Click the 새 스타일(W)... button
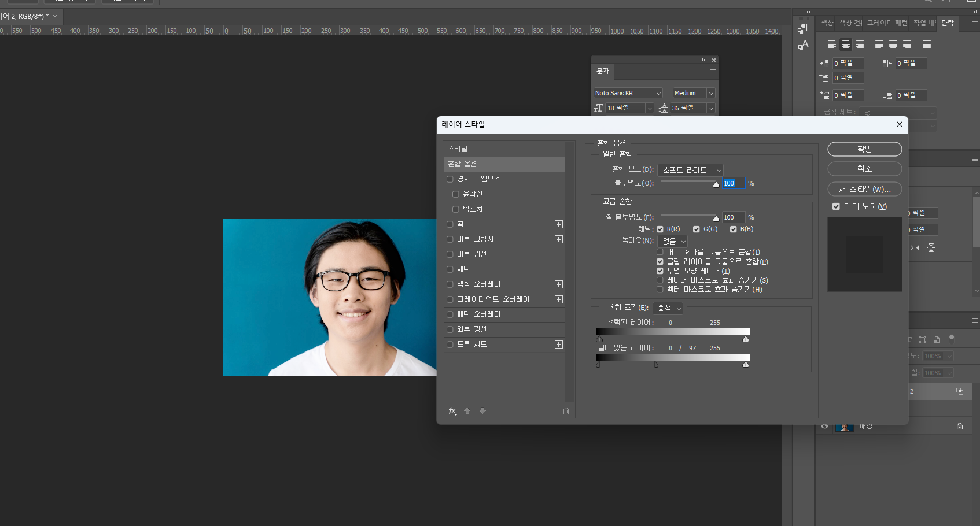Screen dimensions: 980x526 coord(865,189)
